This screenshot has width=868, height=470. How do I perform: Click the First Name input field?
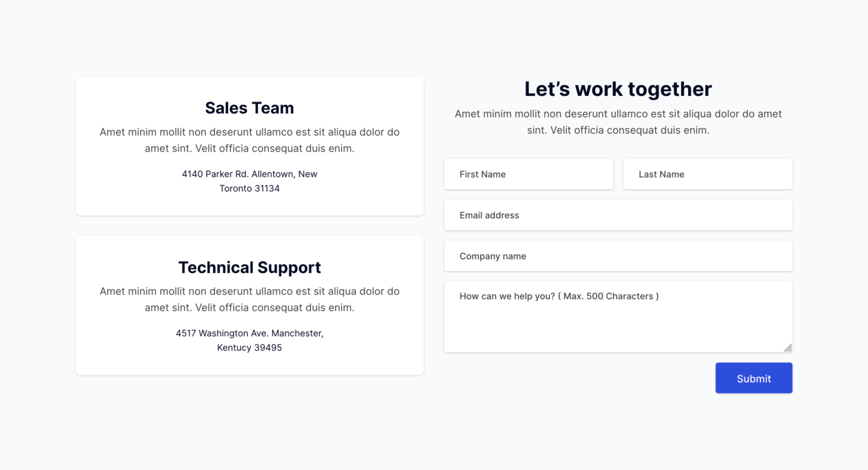pos(529,174)
